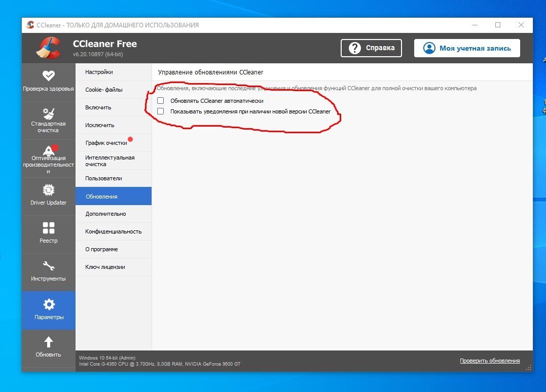Open Registry (Реестр) section
This screenshot has width=546, height=392.
pos(48,234)
